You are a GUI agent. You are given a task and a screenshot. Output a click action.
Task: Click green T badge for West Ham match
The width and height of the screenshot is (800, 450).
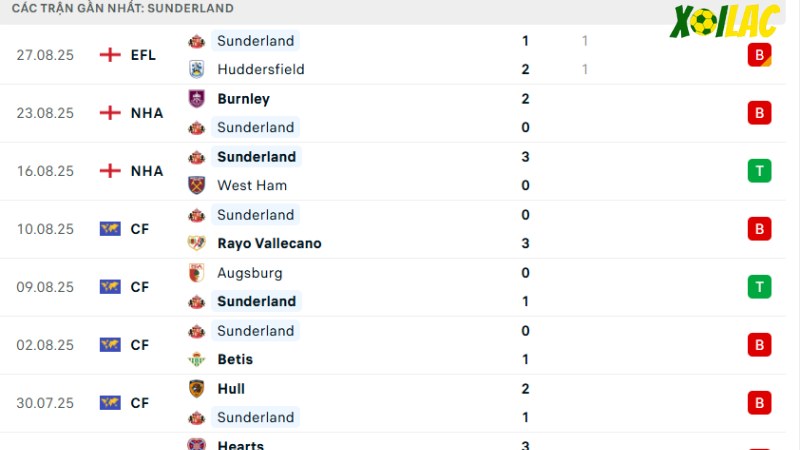click(x=759, y=171)
